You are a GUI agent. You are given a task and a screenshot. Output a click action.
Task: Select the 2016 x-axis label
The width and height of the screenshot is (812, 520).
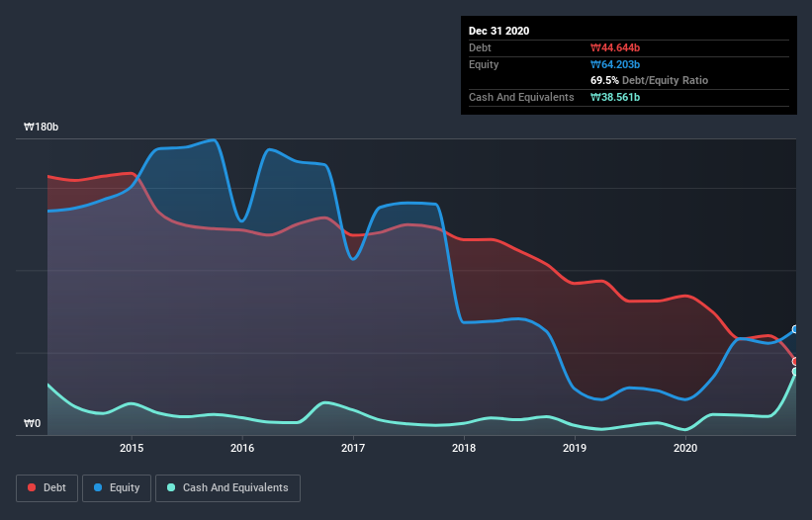[242, 448]
